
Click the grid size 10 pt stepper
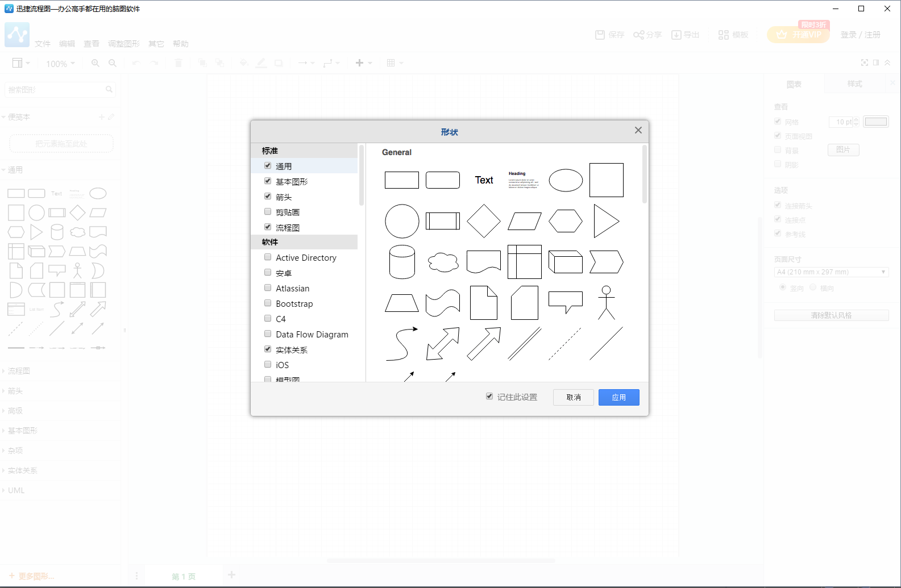857,122
